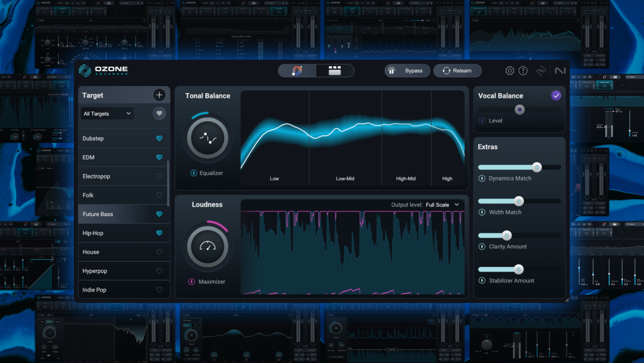Image resolution: width=644 pixels, height=363 pixels.
Task: Select the Indie Pop target
Action: (x=124, y=290)
